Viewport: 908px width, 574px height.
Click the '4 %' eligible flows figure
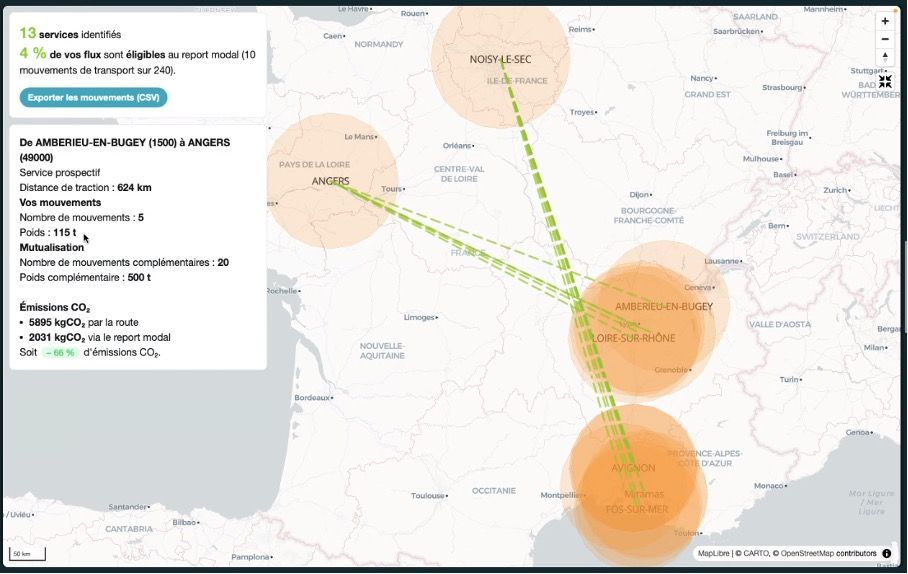33,53
